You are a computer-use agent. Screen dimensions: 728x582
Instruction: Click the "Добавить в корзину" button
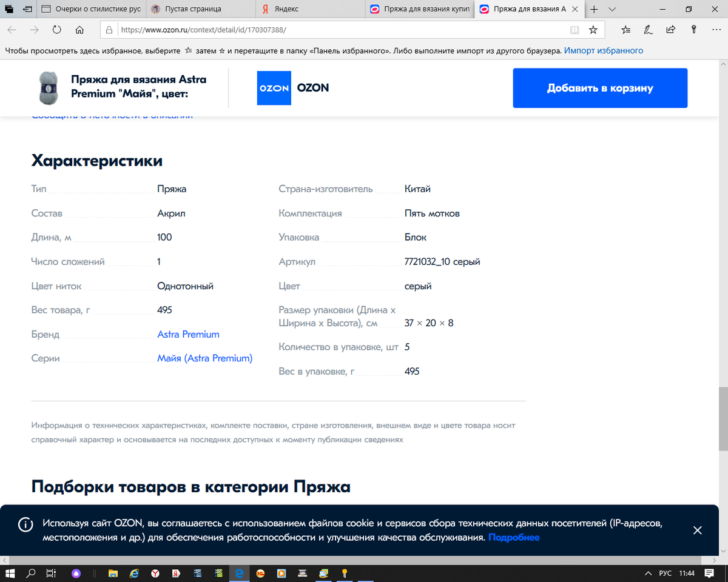[599, 88]
